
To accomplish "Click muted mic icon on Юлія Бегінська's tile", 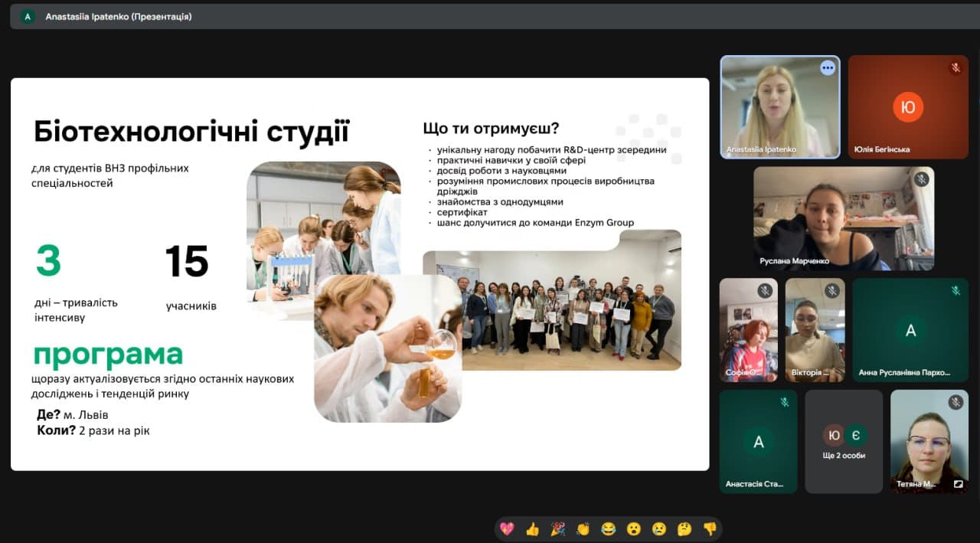I will pos(955,68).
